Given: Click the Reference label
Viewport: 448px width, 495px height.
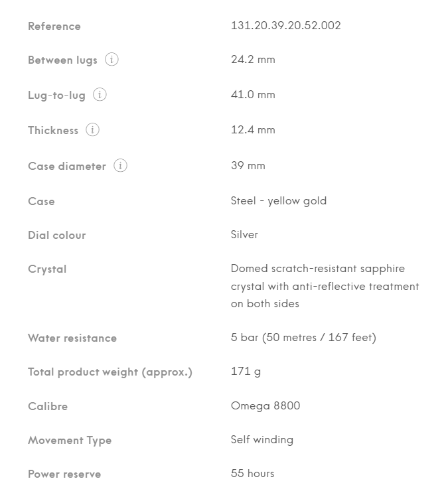Looking at the screenshot, I should click(54, 27).
